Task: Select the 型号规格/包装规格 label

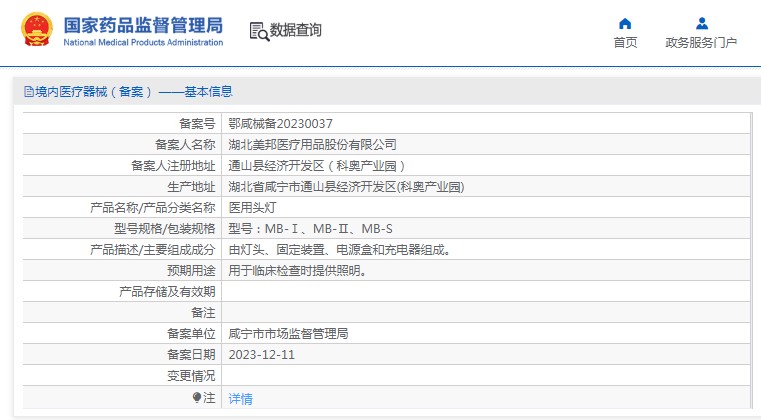Action: 165,228
